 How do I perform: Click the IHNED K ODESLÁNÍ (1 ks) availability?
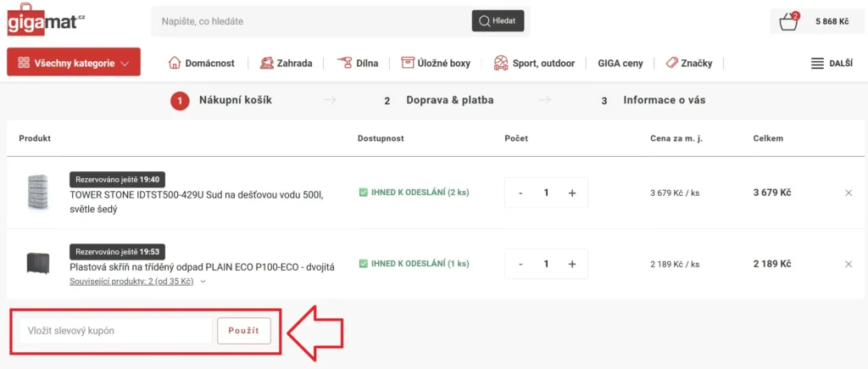[414, 264]
